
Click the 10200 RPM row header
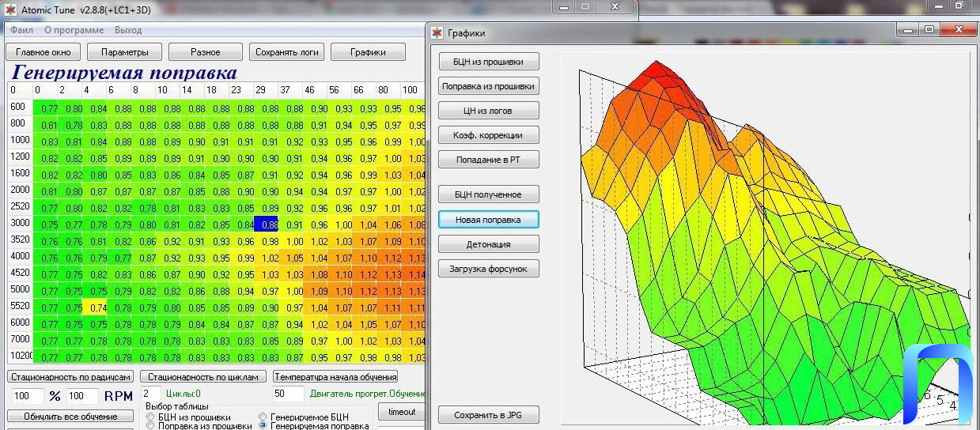click(21, 356)
